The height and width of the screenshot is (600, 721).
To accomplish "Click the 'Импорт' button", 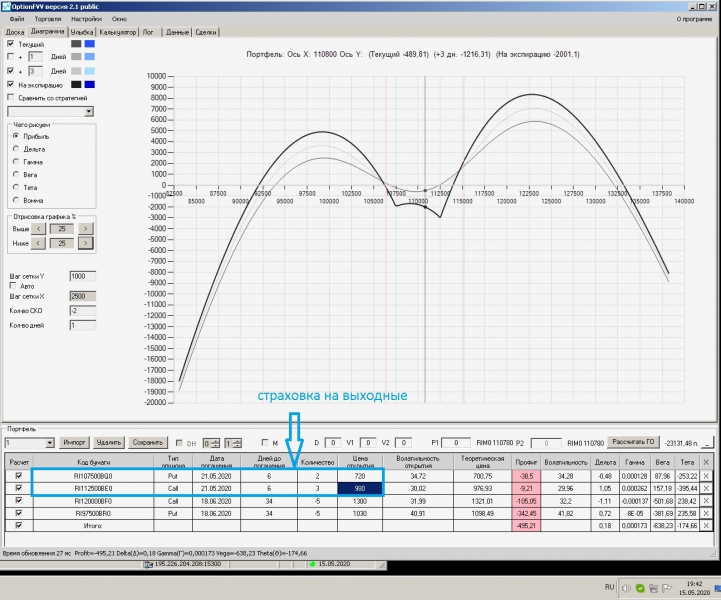I will click(x=74, y=442).
